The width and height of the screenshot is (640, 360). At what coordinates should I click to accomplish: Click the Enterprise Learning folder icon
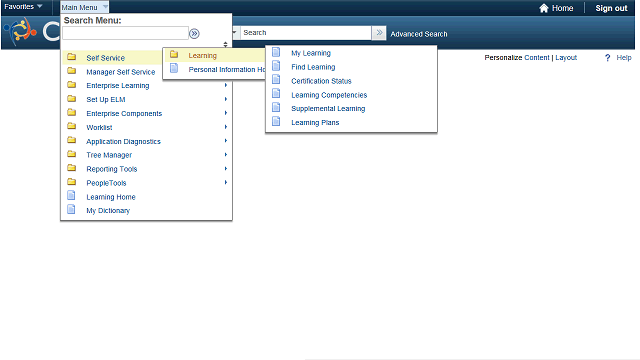point(71,84)
